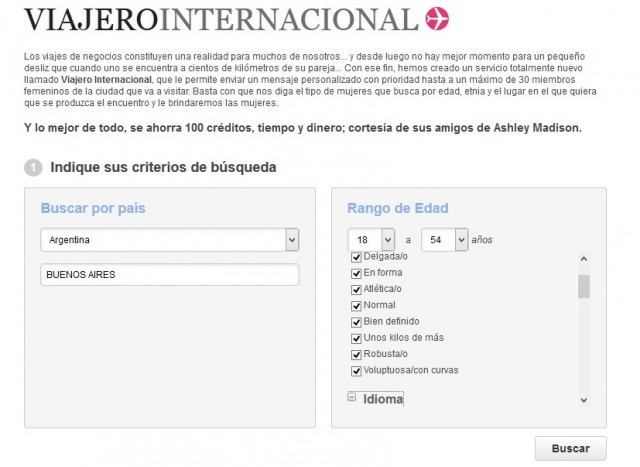This screenshot has width=640, height=467.
Task: Toggle the Unos kilos de más checkbox
Action: pos(356,338)
